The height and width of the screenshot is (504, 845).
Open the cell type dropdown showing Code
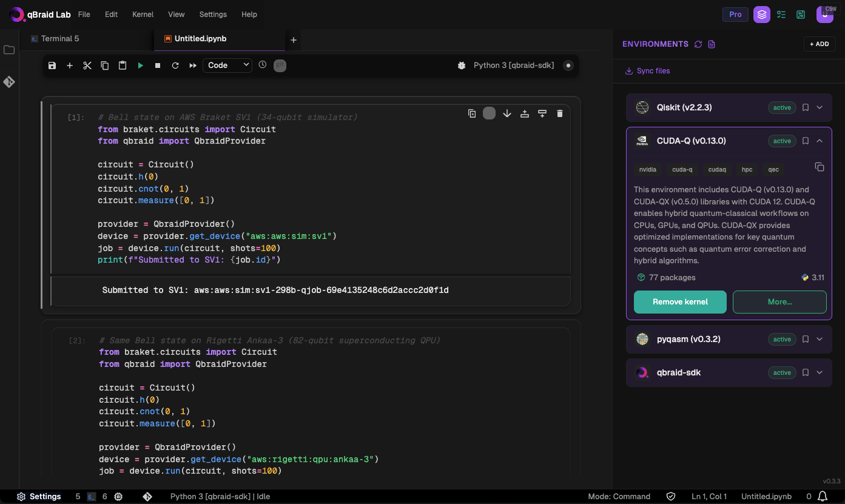coord(227,66)
